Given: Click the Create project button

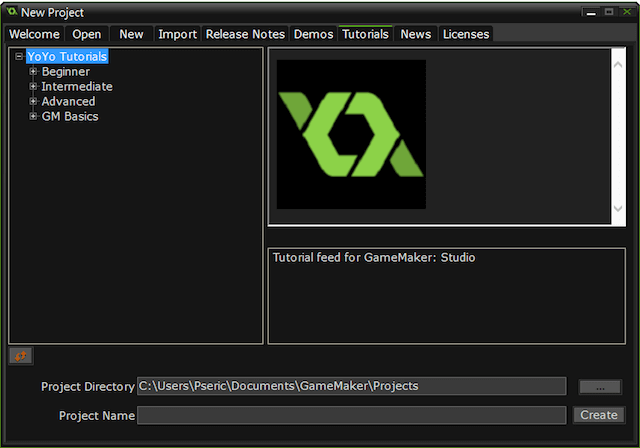Looking at the screenshot, I should [x=599, y=415].
